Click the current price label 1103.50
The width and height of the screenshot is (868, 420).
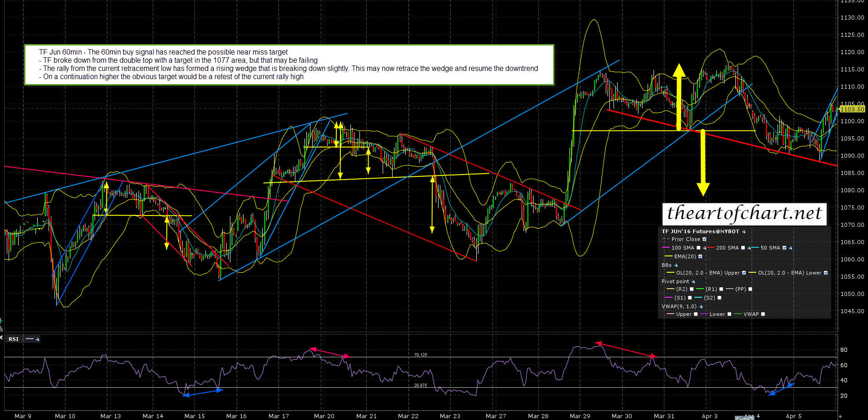[x=852, y=109]
